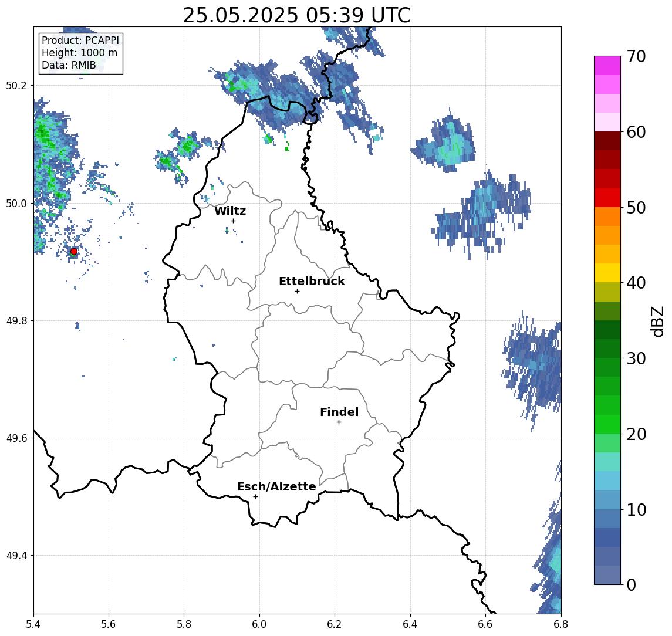Screen dimensions: 672x636
Task: Click the colorbar label '30'
Action: pos(636,358)
